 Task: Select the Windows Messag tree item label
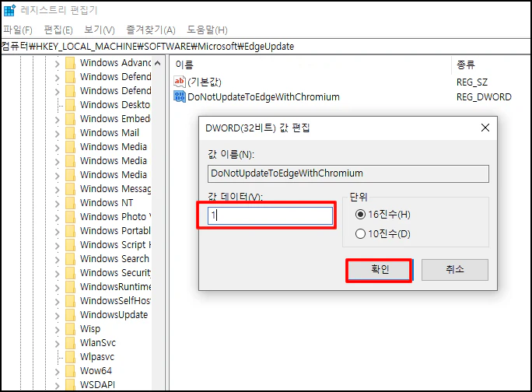coord(115,189)
